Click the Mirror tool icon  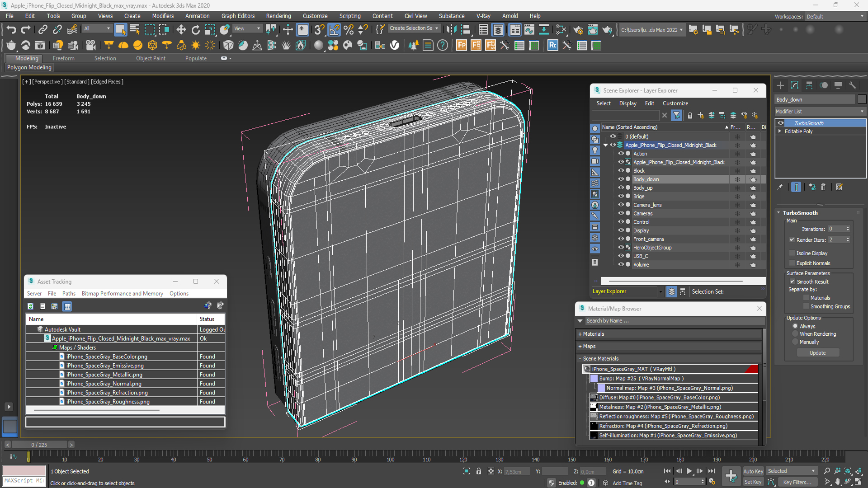click(x=451, y=30)
